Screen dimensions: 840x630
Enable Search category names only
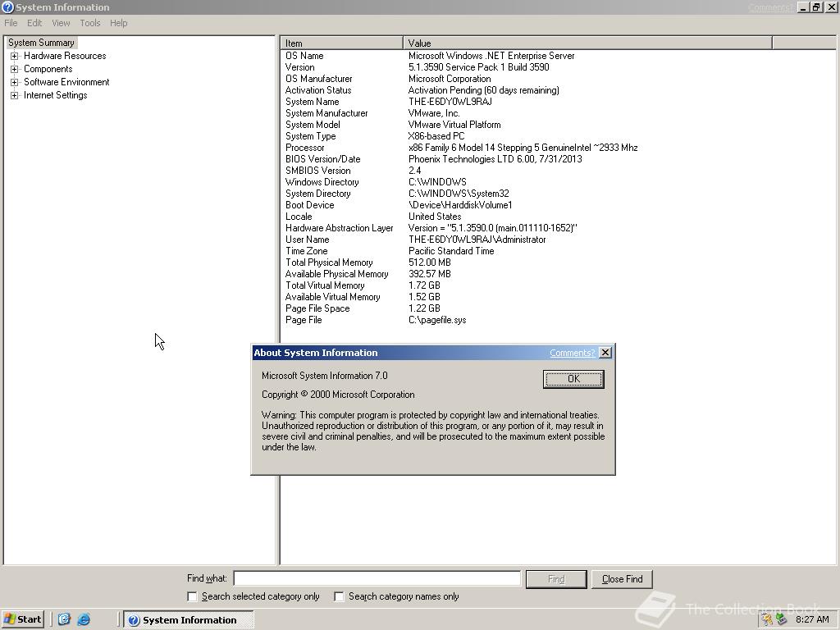point(339,596)
